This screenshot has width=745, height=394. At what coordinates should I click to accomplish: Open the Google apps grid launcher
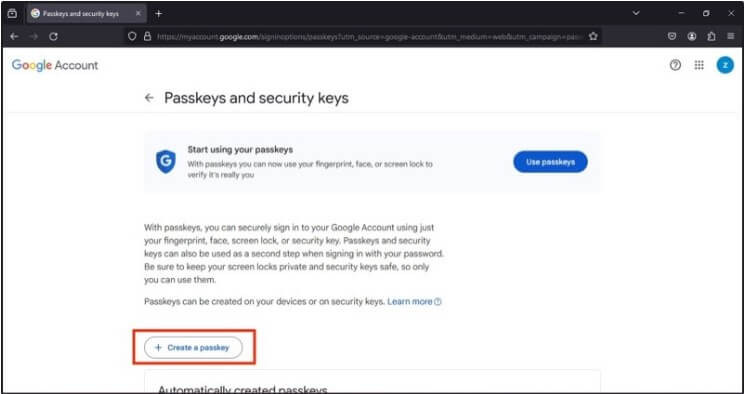tap(699, 66)
